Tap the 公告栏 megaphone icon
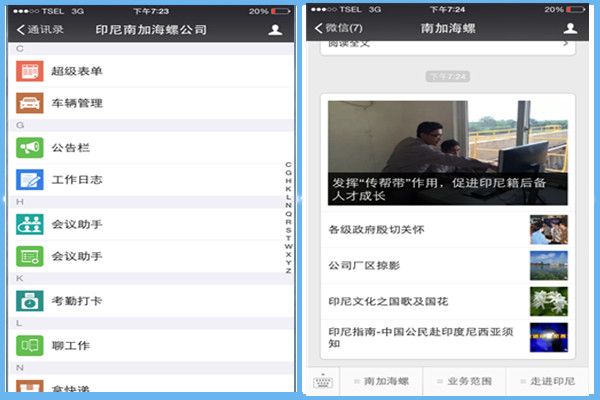The height and width of the screenshot is (400, 600). (29, 148)
